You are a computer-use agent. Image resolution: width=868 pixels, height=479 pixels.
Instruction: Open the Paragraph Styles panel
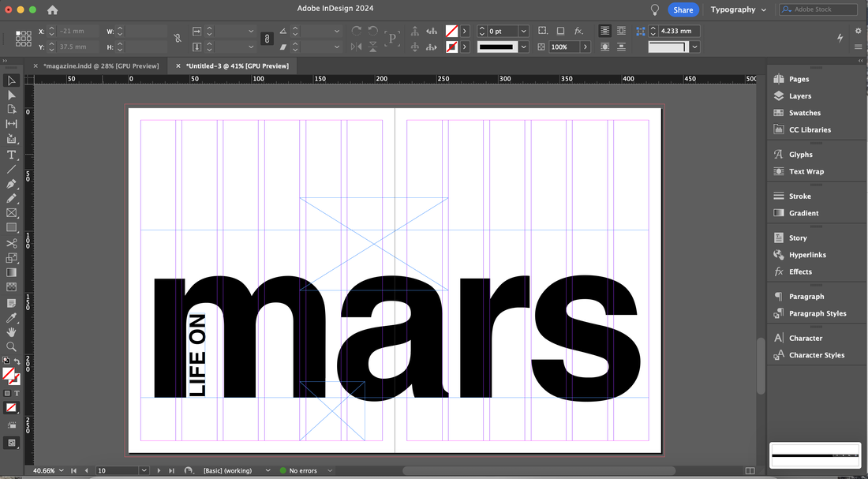(x=817, y=313)
